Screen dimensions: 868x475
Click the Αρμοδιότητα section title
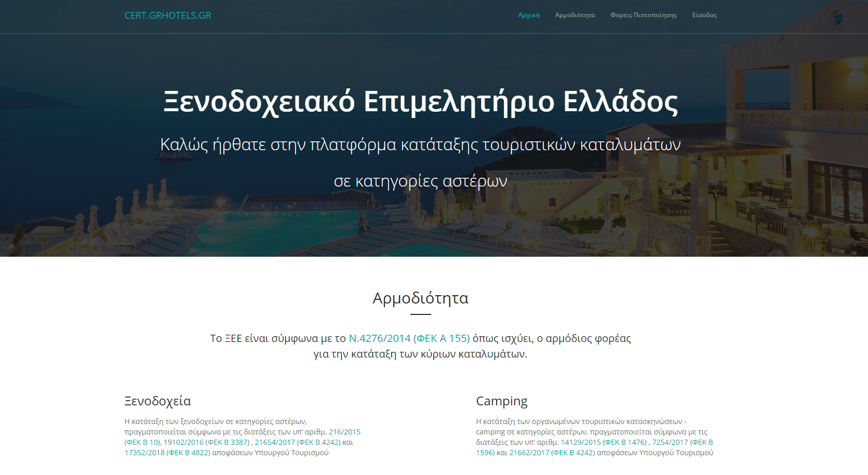point(421,298)
